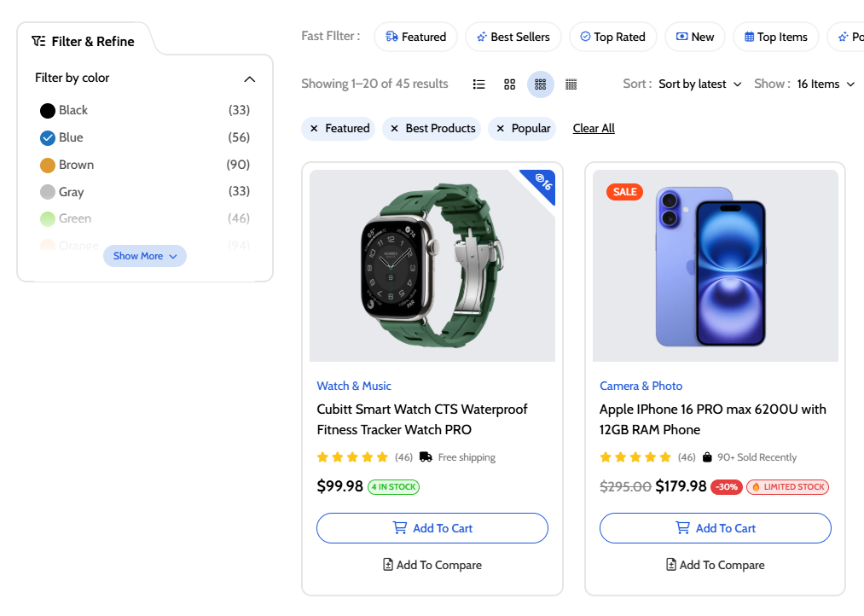Enable the Black color filter
Screen dimensions: 864x616
point(48,111)
